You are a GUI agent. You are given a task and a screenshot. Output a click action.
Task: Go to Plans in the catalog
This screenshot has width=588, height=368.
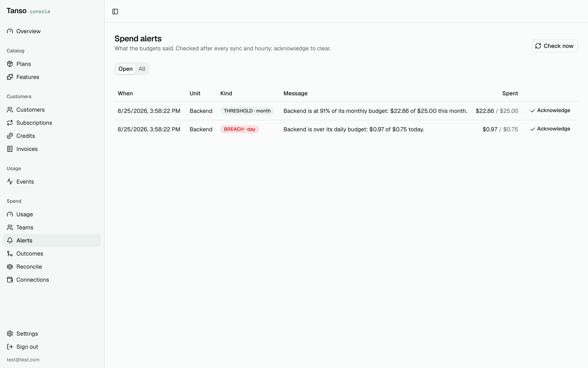(52, 64)
